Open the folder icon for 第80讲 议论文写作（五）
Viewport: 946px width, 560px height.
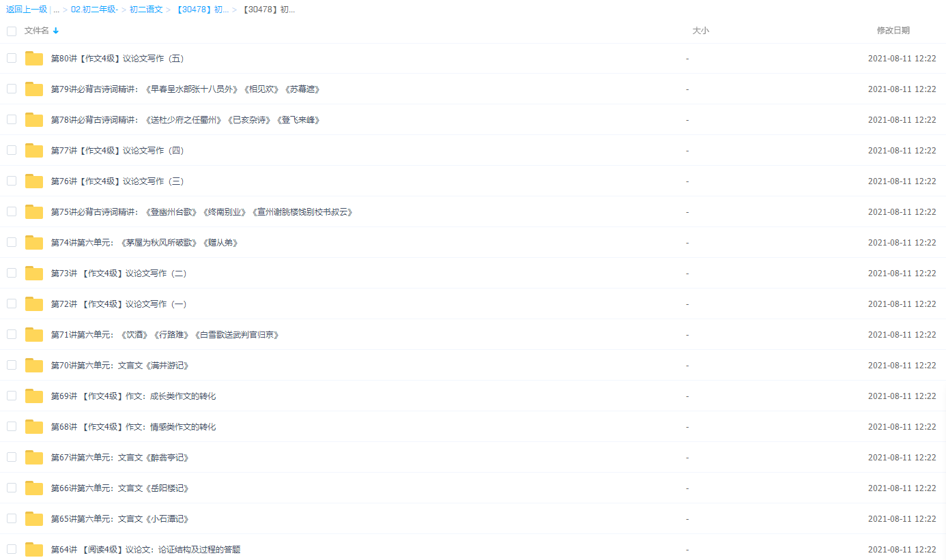coord(33,58)
